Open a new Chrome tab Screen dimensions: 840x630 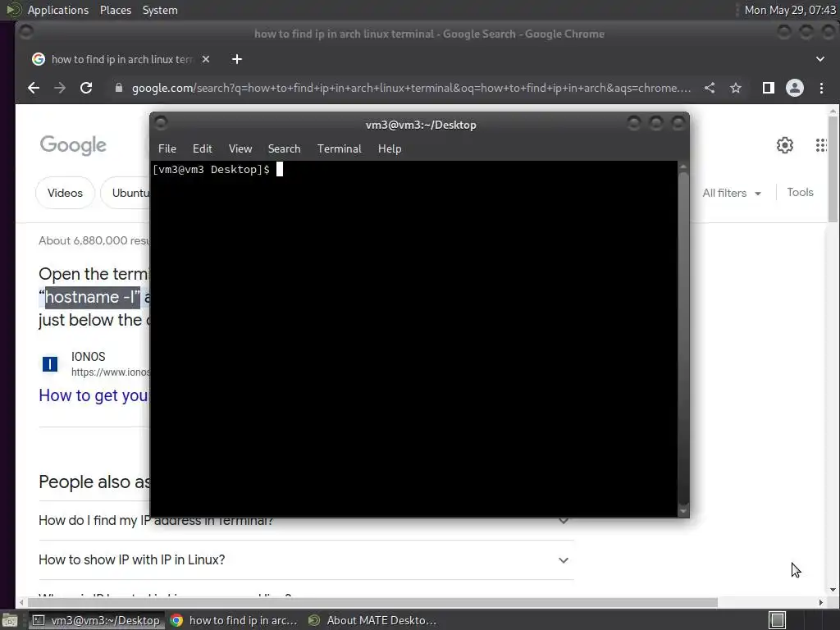pos(237,59)
